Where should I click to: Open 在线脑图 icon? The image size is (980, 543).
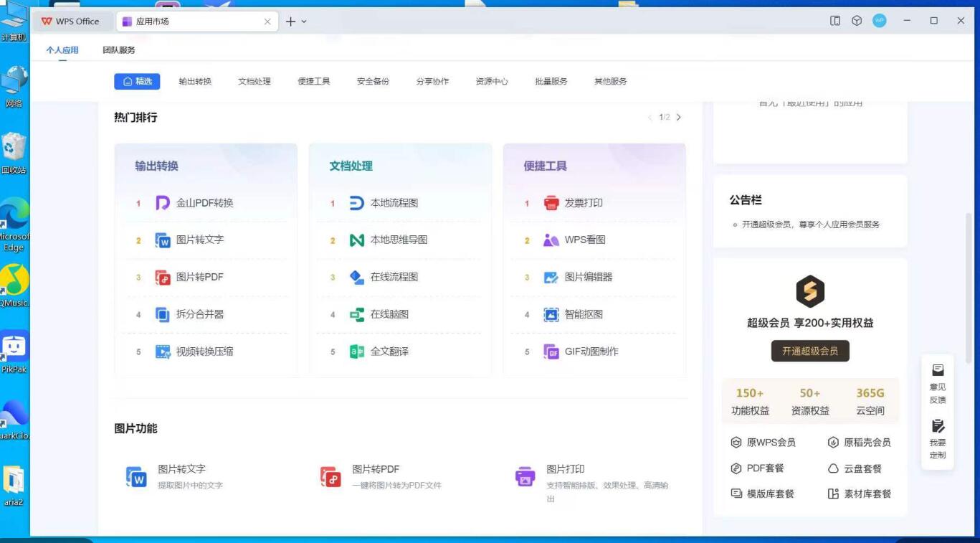click(357, 314)
